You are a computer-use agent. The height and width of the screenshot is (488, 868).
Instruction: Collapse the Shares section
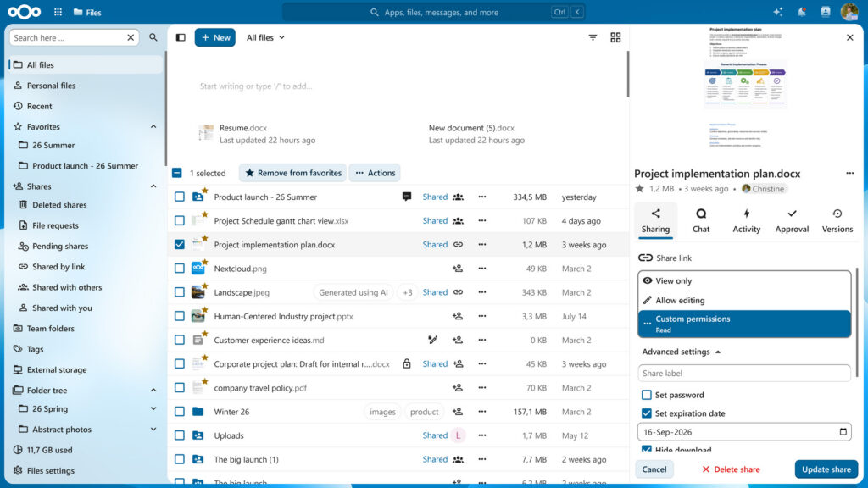coord(153,186)
